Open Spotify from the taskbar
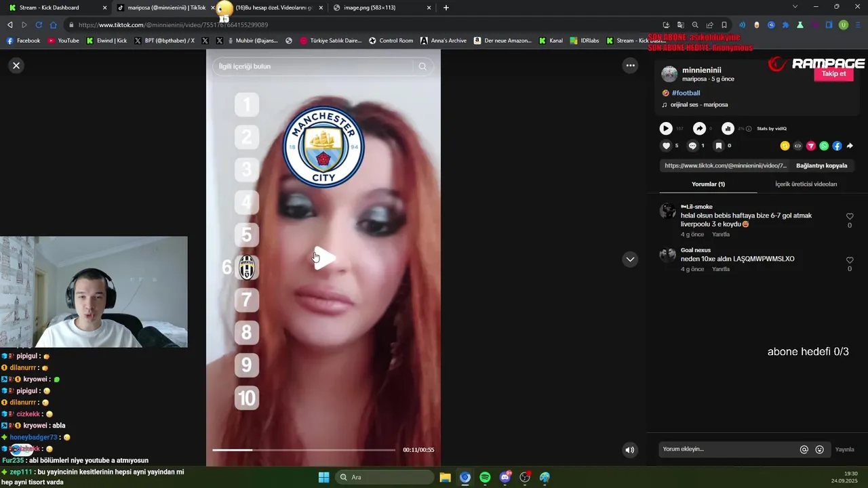This screenshot has width=868, height=488. tap(485, 477)
